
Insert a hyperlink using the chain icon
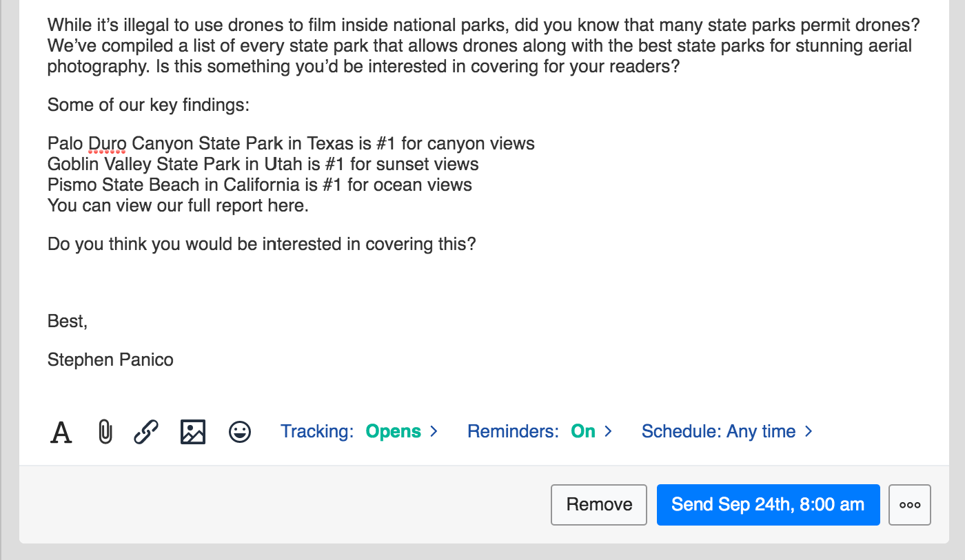[146, 432]
